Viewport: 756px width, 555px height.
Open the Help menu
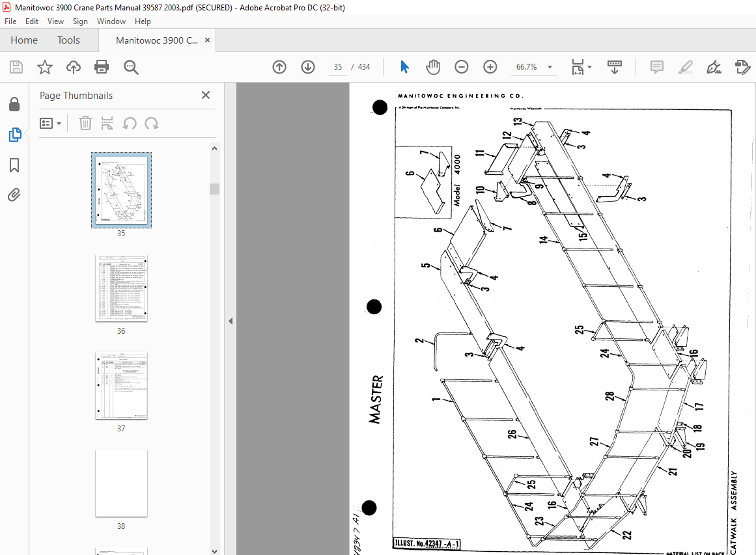pyautogui.click(x=143, y=21)
